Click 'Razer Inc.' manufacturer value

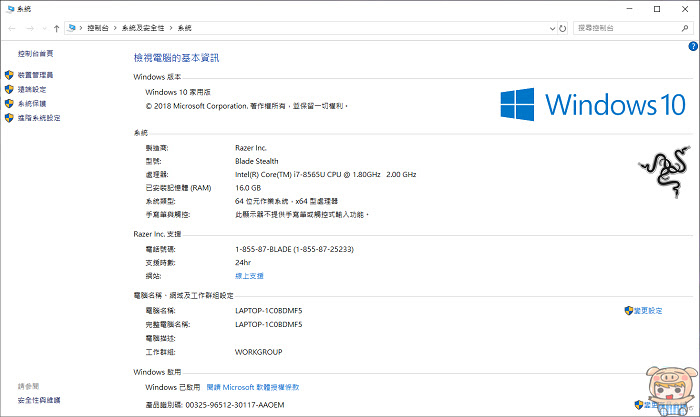click(251, 148)
